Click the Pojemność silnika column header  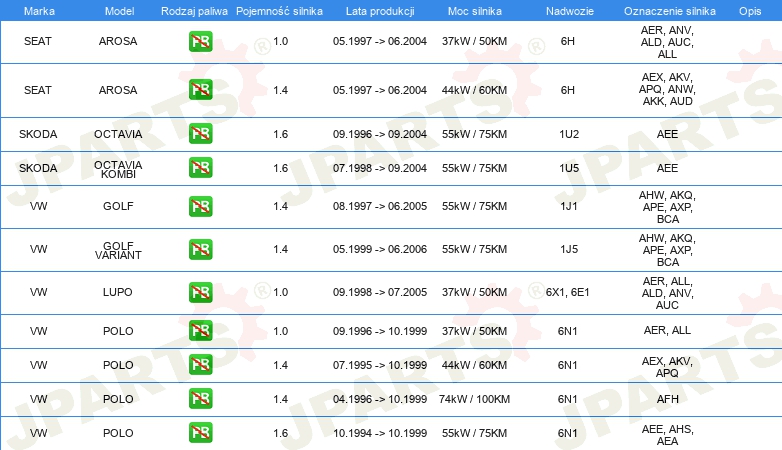pos(279,11)
